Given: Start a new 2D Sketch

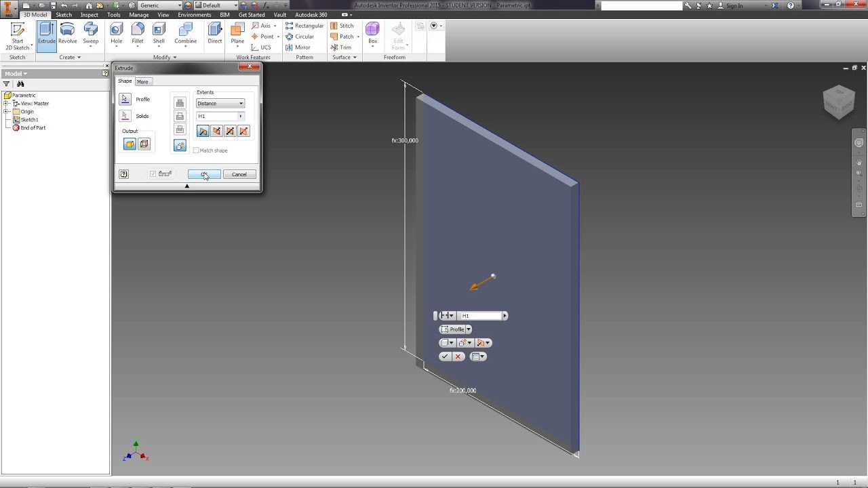Looking at the screenshot, I should (18, 36).
